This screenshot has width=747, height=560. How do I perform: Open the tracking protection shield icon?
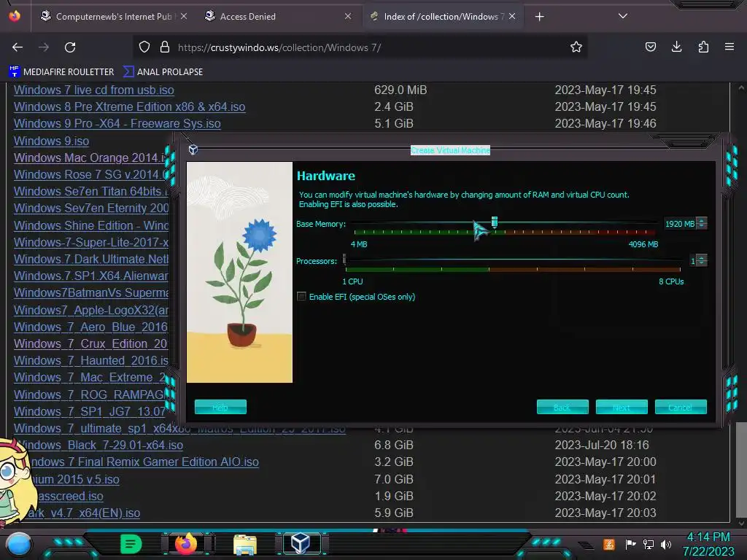(x=144, y=47)
